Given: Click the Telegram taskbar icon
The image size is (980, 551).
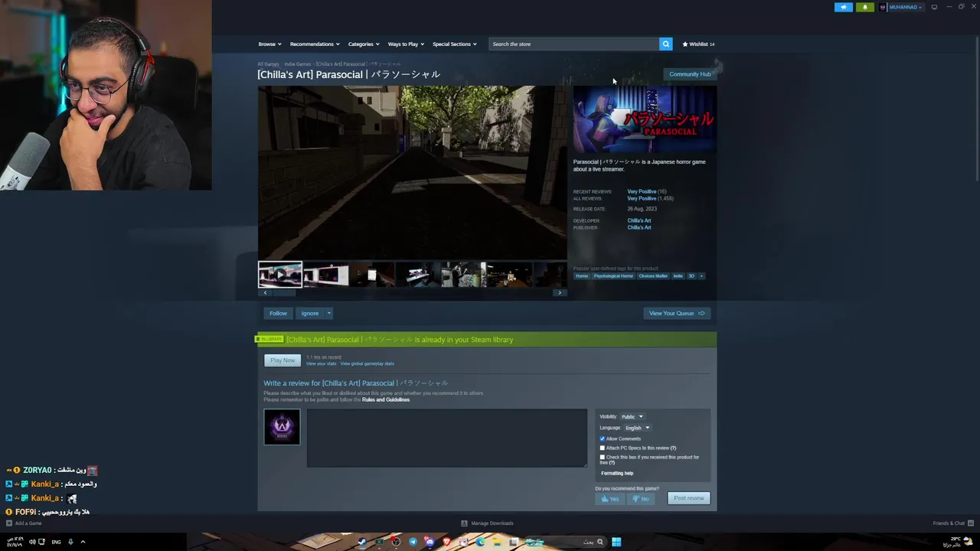Looking at the screenshot, I should tap(413, 542).
